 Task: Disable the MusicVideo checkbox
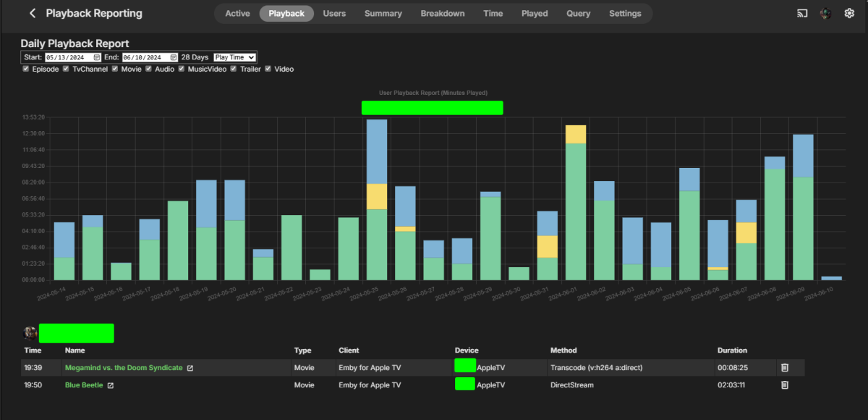pyautogui.click(x=182, y=69)
